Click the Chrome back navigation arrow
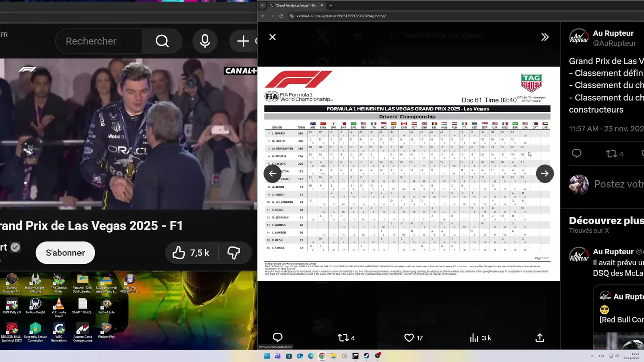This screenshot has width=644, height=362. (263, 16)
